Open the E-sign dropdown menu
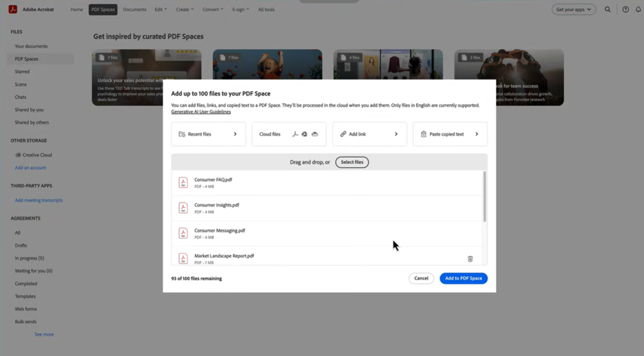The height and width of the screenshot is (356, 644). (241, 9)
